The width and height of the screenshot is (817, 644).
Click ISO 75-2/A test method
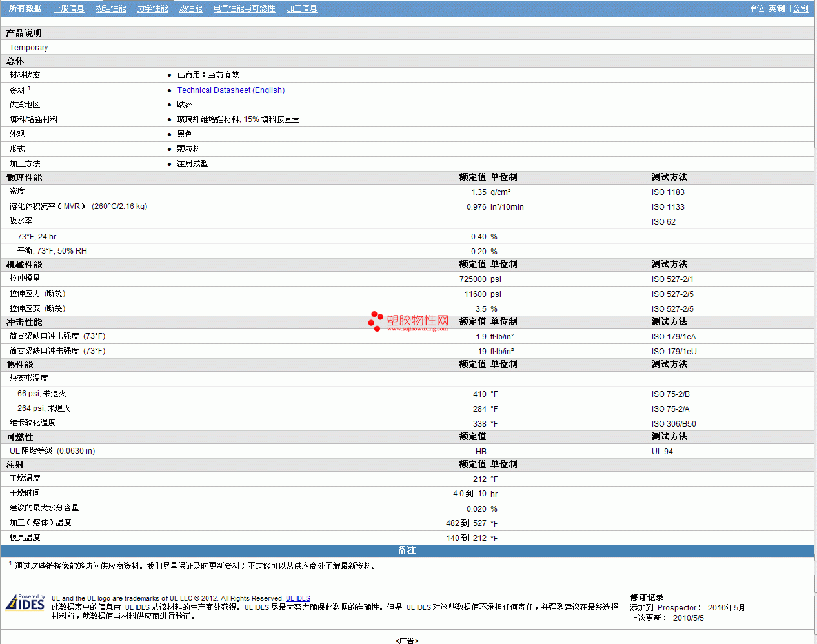[671, 409]
